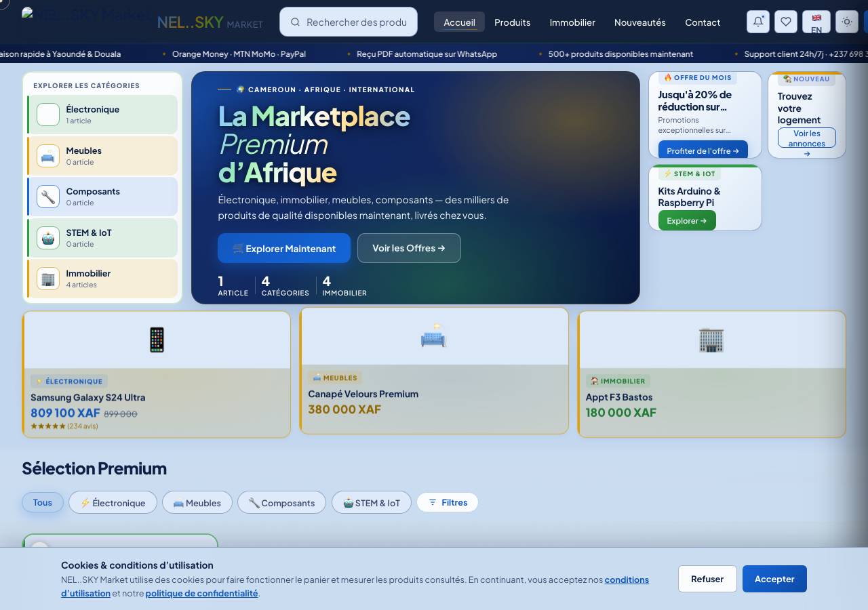Focus the Rechercher des produits search field

349,22
